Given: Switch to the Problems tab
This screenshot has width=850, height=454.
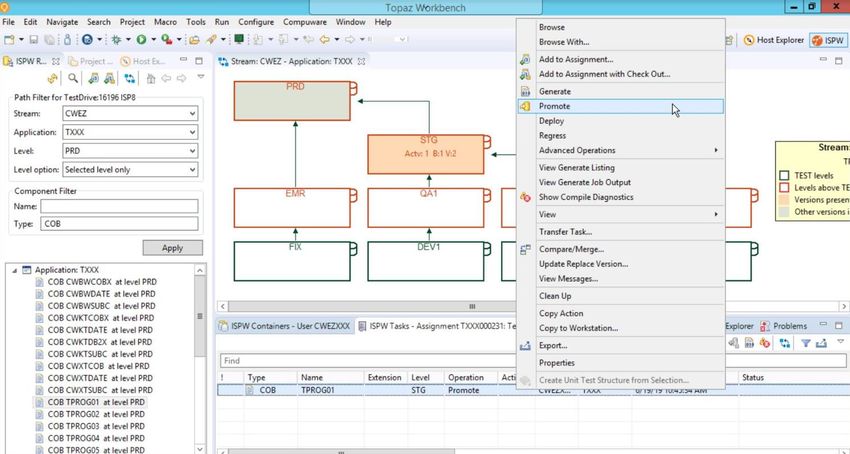Looking at the screenshot, I should coord(784,326).
